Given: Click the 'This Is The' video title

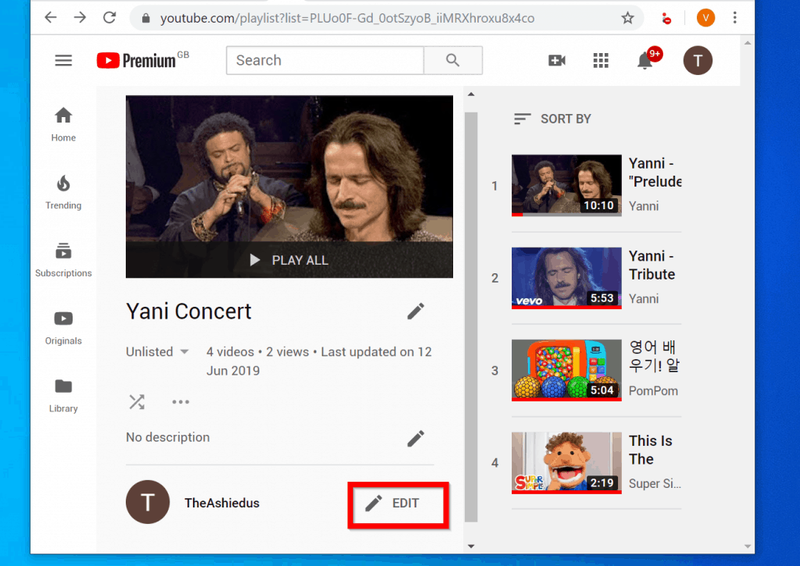Looking at the screenshot, I should pyautogui.click(x=651, y=450).
